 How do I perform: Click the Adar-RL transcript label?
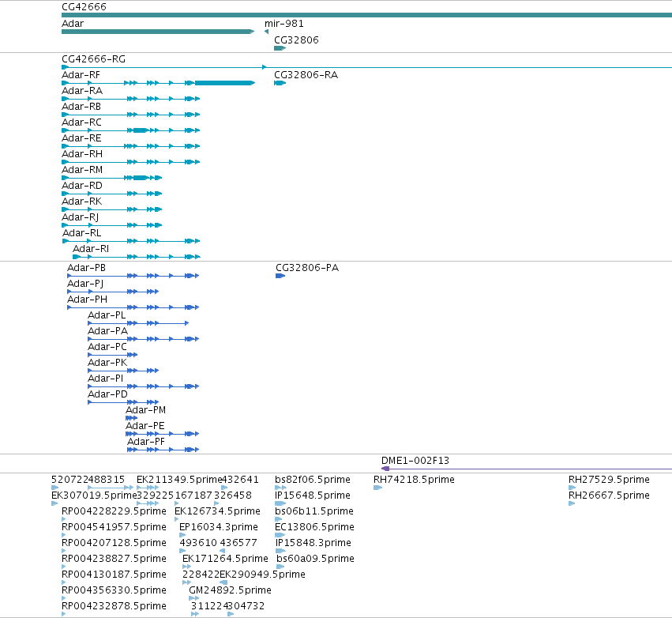pos(82,233)
